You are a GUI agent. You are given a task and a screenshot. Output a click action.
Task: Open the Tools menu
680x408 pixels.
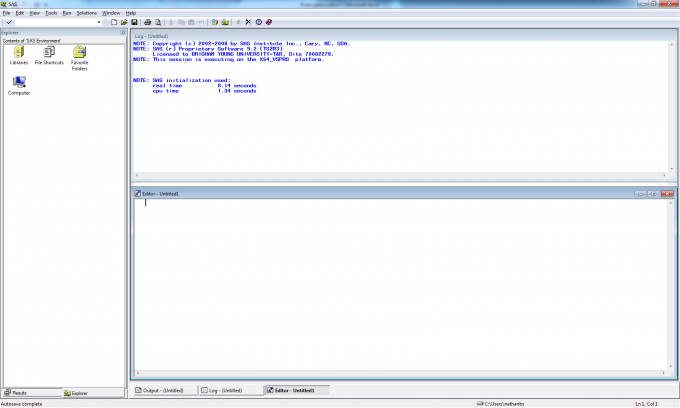pos(50,12)
